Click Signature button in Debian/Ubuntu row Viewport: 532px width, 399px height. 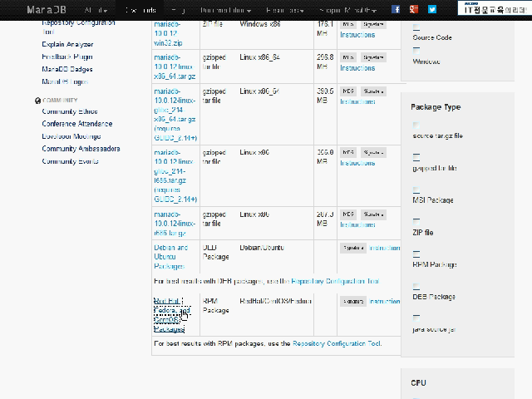tap(353, 248)
